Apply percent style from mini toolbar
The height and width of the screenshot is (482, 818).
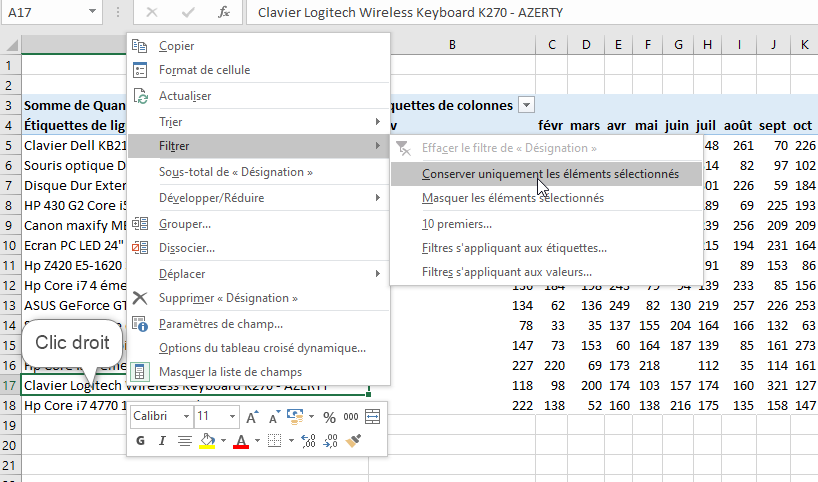[x=329, y=417]
